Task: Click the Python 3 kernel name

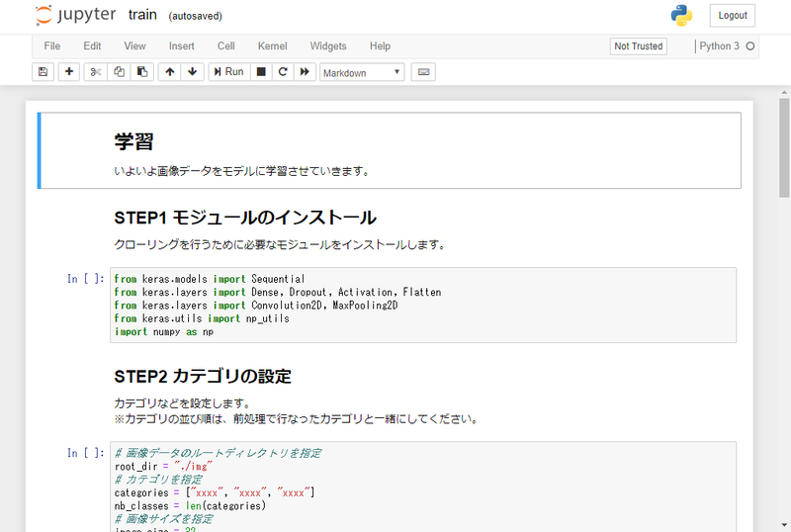Action: 719,45
